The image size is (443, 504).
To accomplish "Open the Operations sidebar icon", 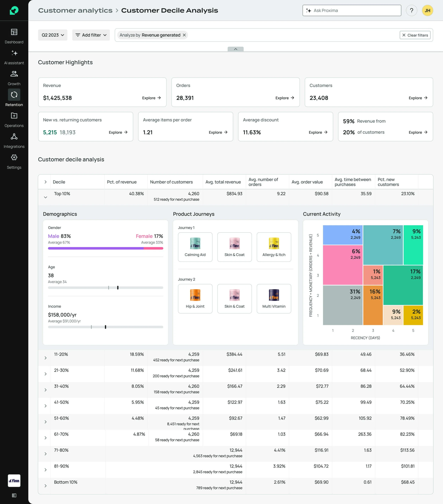I will point(14,116).
